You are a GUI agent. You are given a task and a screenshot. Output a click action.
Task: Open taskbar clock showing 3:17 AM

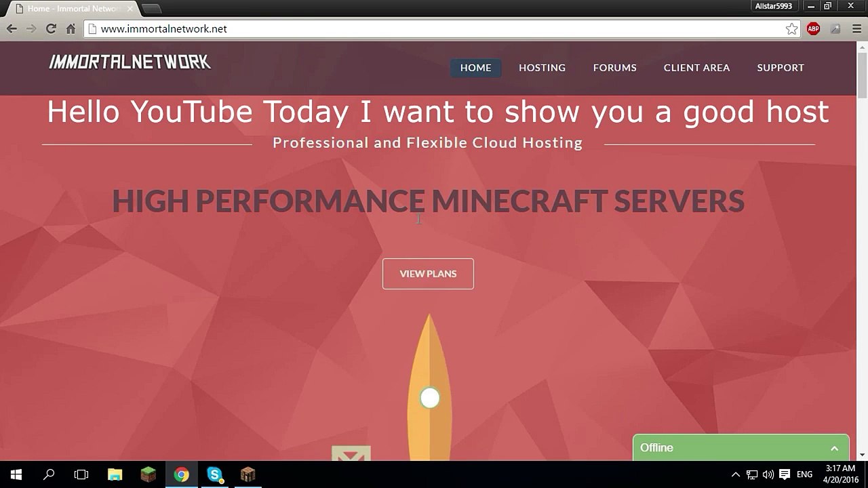tap(841, 474)
